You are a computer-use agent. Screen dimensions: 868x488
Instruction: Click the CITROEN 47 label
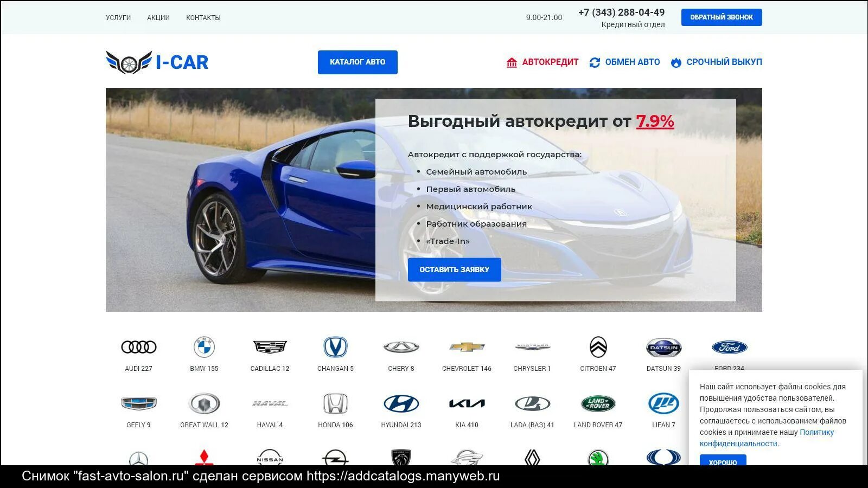coord(598,369)
